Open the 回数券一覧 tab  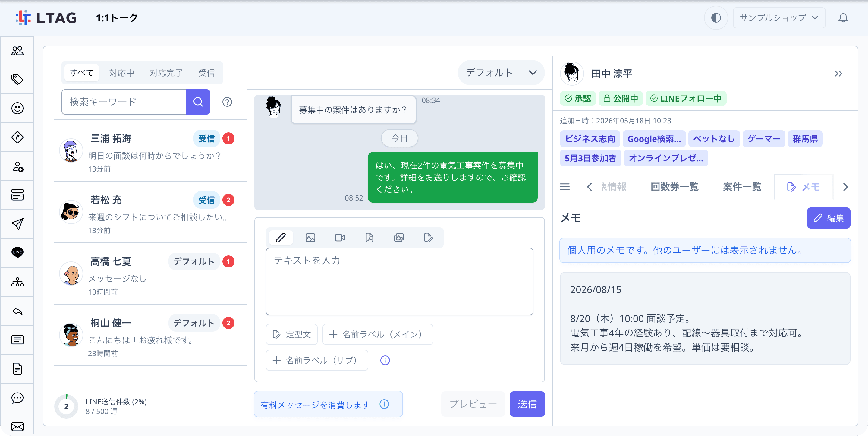coord(674,187)
